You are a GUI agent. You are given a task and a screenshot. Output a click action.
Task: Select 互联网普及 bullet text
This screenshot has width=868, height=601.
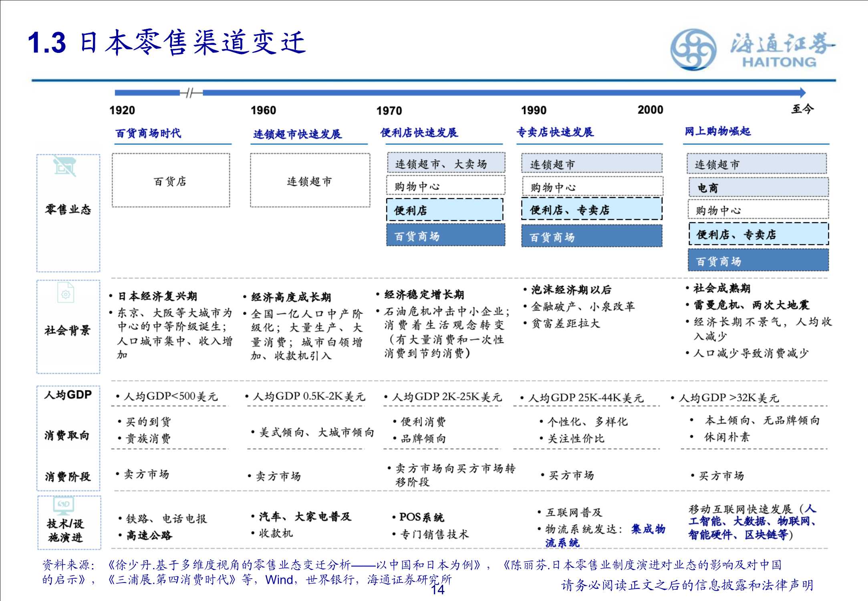coord(574,512)
